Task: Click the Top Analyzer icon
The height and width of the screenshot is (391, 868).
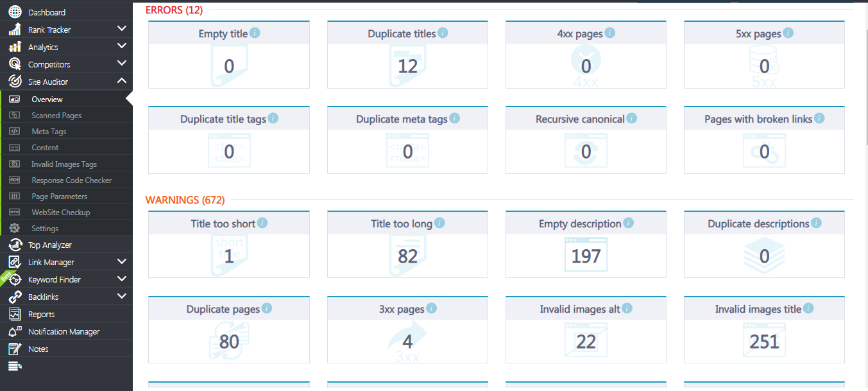Action: (15, 245)
